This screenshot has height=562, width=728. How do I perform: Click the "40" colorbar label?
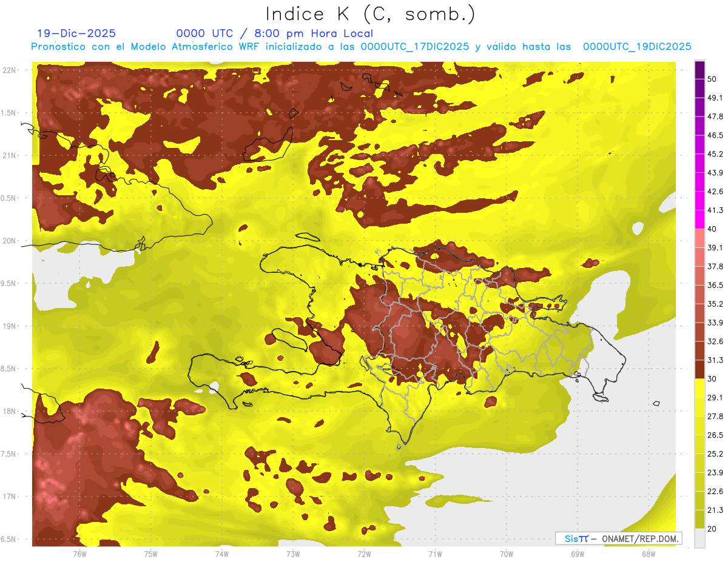(x=712, y=229)
